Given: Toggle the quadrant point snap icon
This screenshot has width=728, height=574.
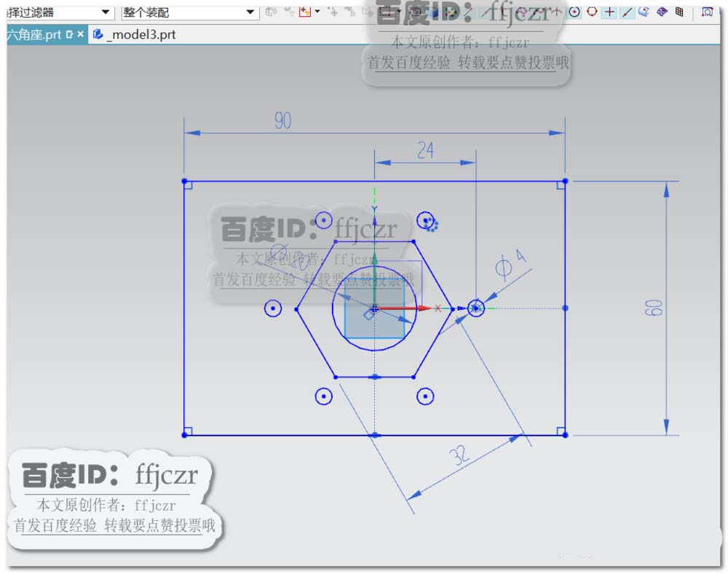Looking at the screenshot, I should 592,12.
